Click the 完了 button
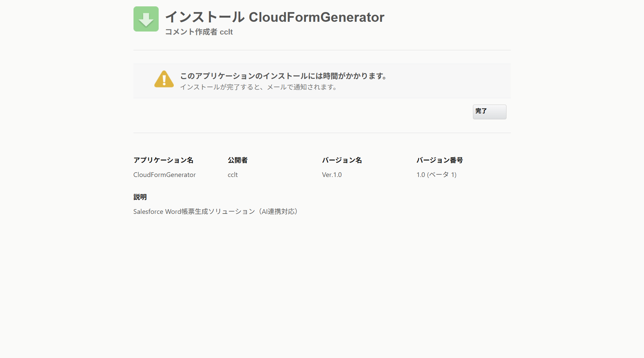Image resolution: width=644 pixels, height=358 pixels. click(489, 112)
